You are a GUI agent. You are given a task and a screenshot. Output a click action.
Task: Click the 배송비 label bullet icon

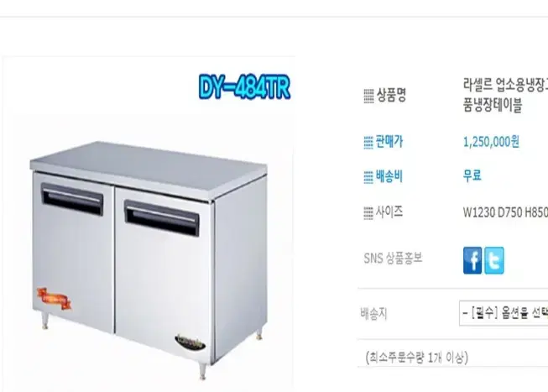368,177
